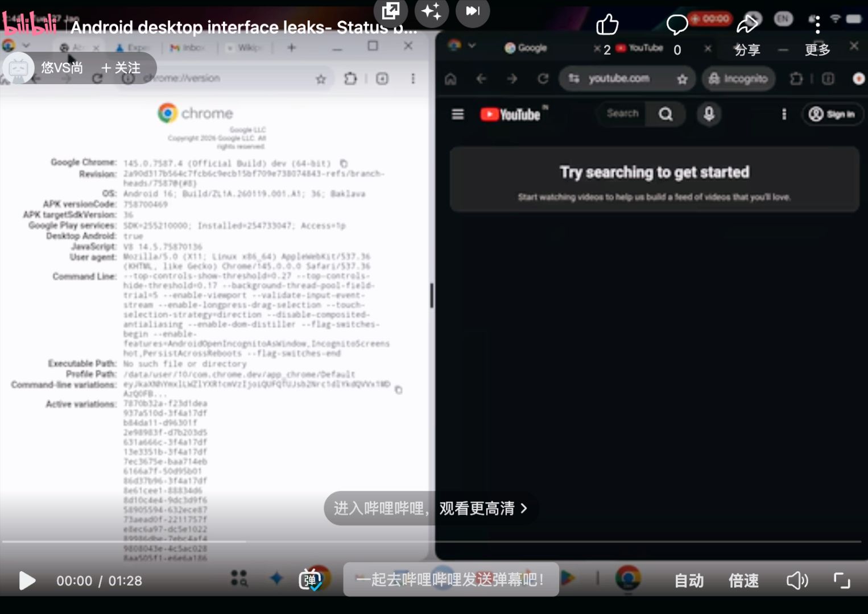Play the video
The width and height of the screenshot is (868, 614).
coord(27,580)
